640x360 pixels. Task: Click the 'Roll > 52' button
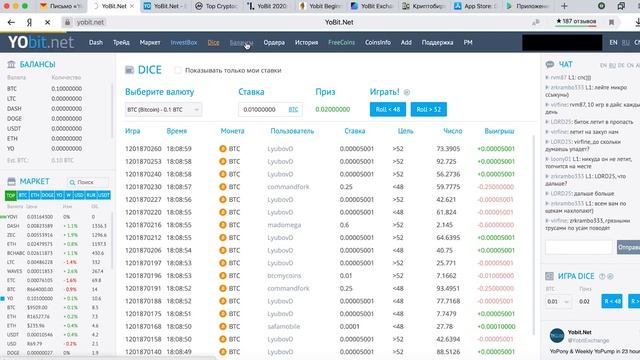[429, 109]
